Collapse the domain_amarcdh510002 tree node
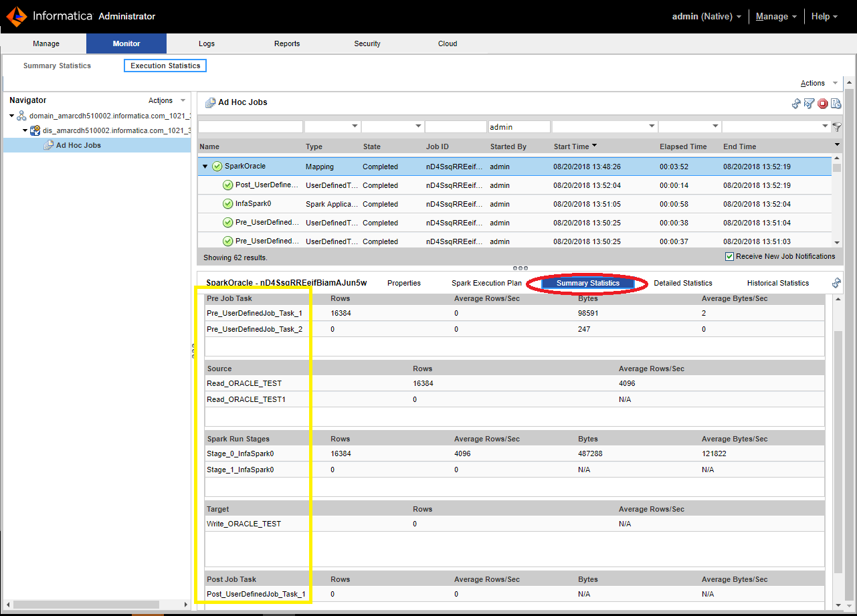 coord(12,116)
